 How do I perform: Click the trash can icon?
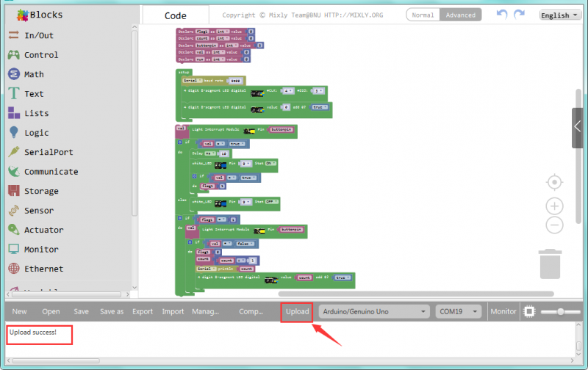[x=550, y=264]
